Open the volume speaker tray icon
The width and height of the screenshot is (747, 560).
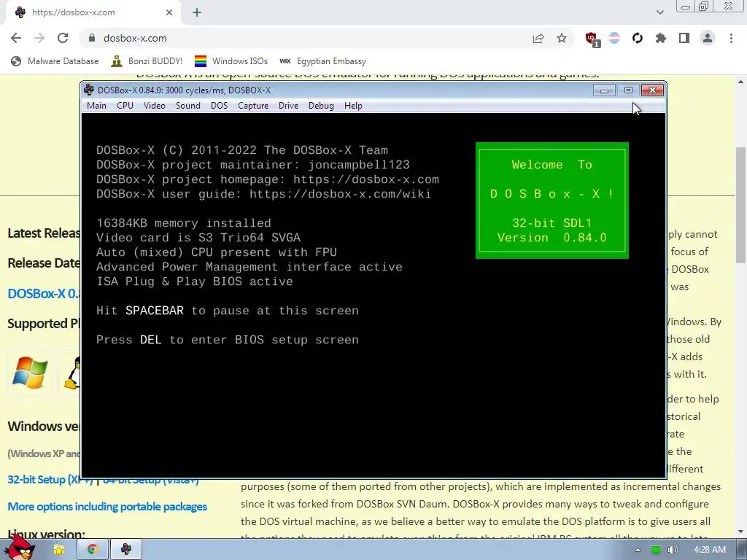(x=673, y=550)
